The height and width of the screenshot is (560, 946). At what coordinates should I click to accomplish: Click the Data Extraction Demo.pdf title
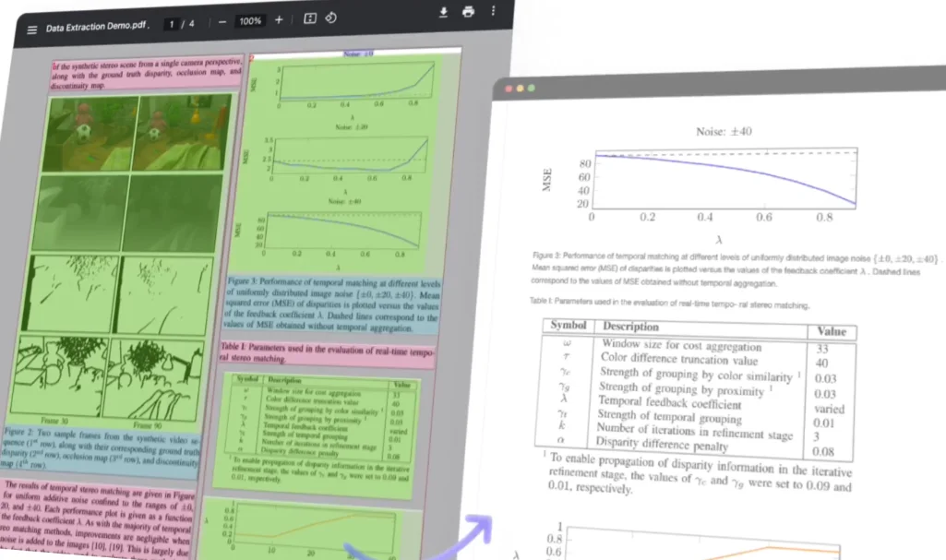point(97,27)
